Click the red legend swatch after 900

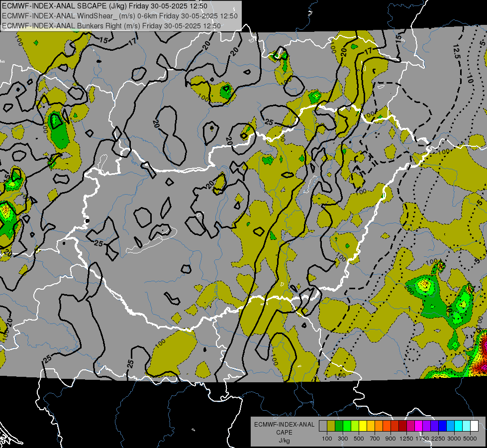[x=395, y=426]
